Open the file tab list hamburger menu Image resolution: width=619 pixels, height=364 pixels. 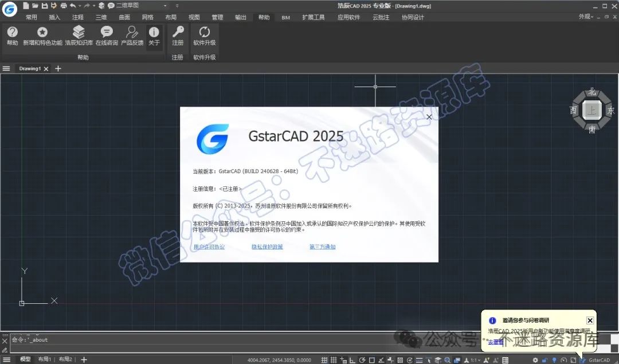(6, 69)
